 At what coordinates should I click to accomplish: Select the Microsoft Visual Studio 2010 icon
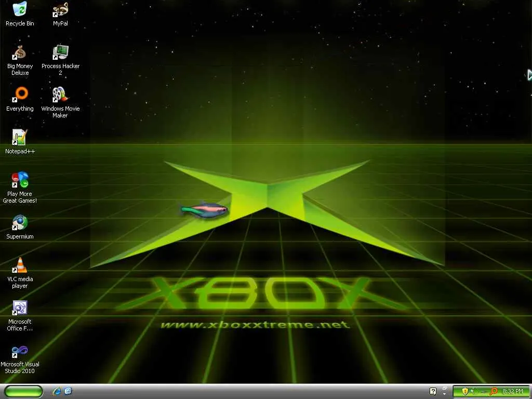click(20, 359)
